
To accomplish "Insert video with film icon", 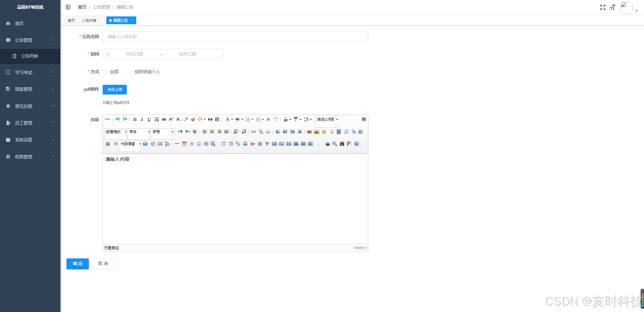I will (x=339, y=132).
